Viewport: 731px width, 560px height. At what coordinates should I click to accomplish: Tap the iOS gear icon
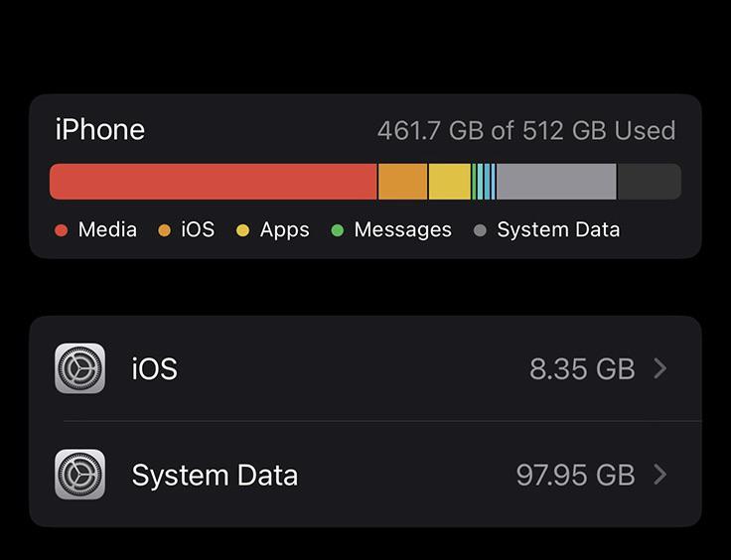[79, 368]
